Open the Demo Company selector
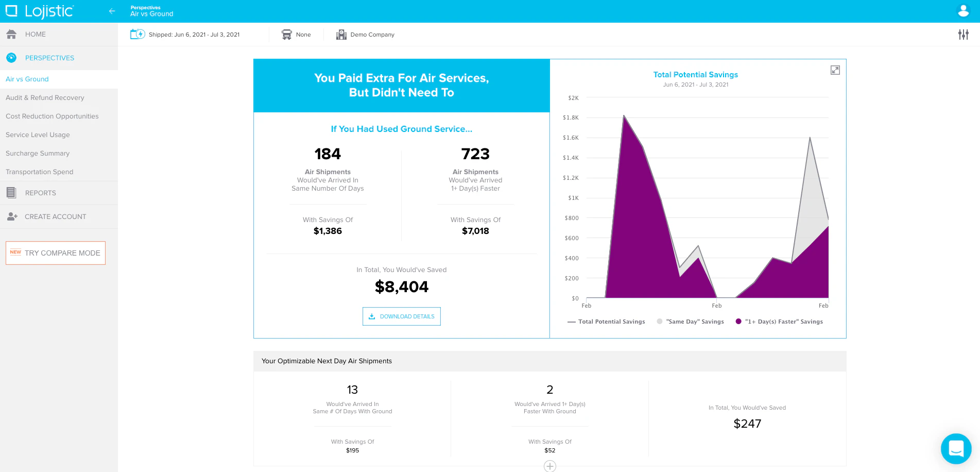Image resolution: width=980 pixels, height=472 pixels. click(372, 35)
